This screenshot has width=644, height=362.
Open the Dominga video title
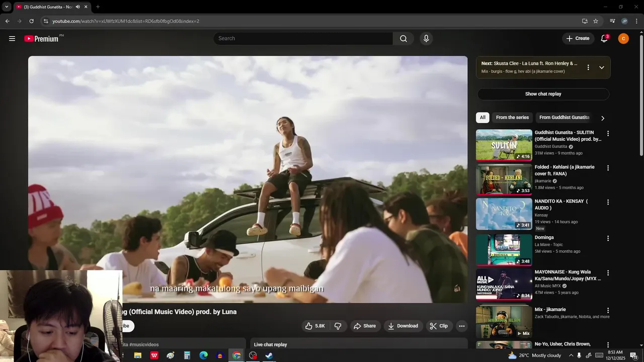(544, 237)
